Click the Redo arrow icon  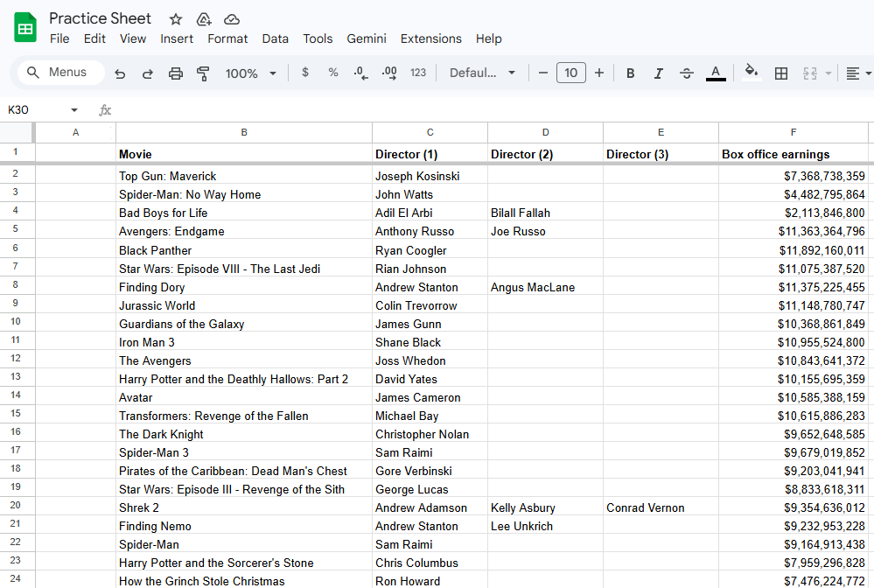pos(148,73)
